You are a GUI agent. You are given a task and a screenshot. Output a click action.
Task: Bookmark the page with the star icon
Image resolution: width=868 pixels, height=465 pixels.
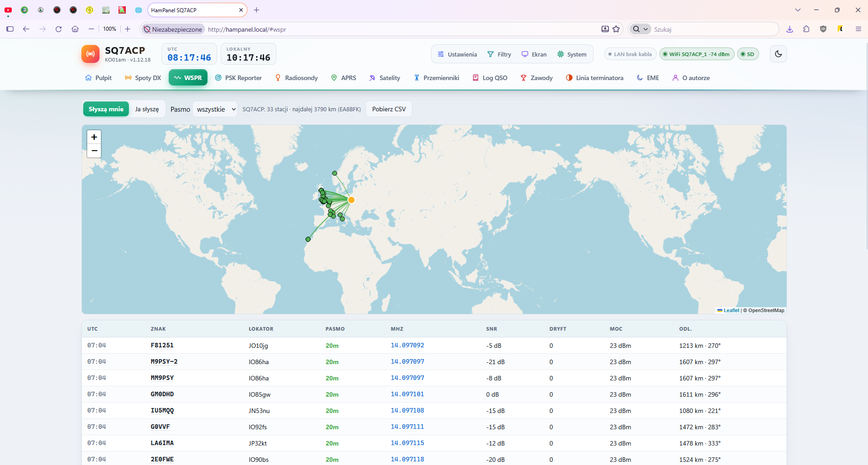[x=616, y=29]
